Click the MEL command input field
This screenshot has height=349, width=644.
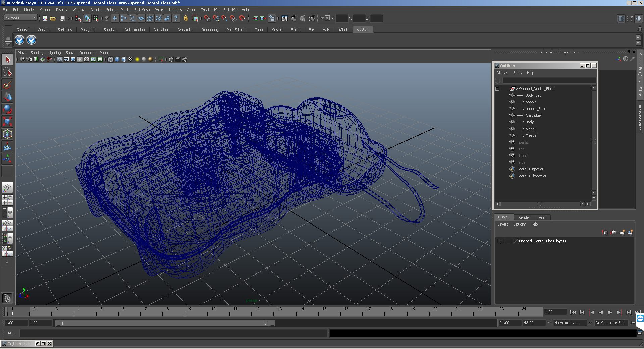coord(173,333)
